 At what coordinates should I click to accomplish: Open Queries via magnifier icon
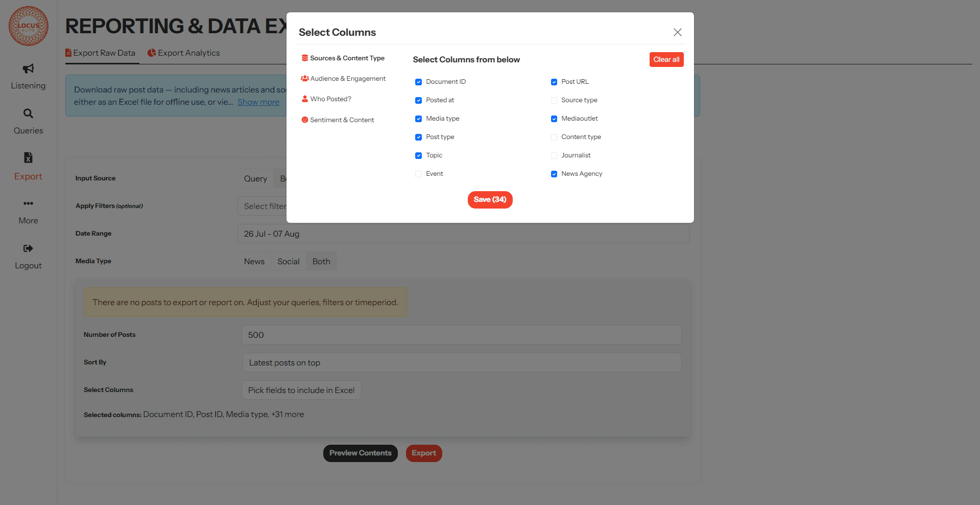tap(28, 113)
